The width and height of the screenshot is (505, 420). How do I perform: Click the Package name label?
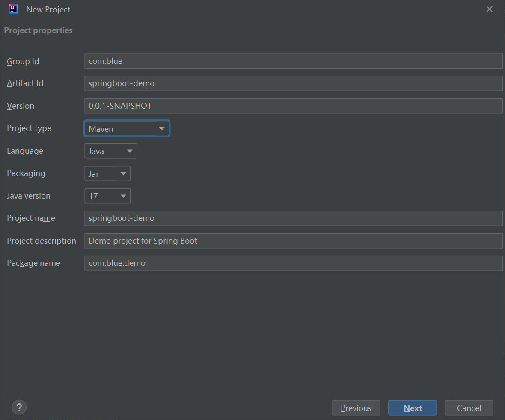pos(33,263)
